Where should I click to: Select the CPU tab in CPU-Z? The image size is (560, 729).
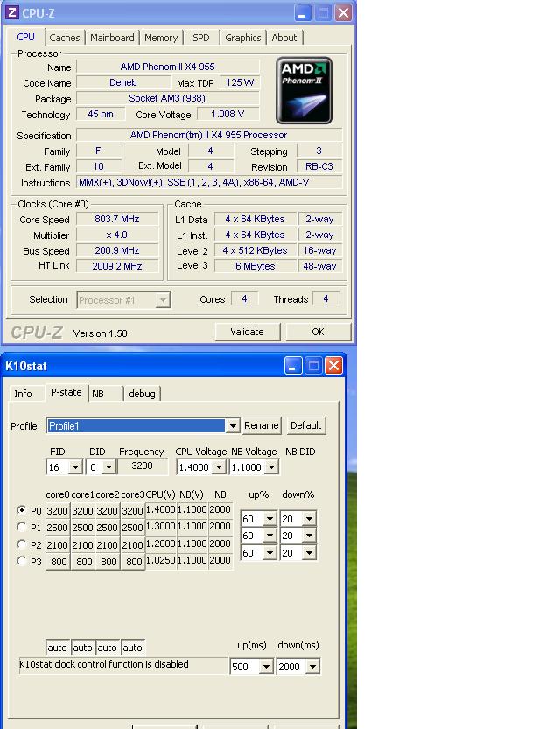point(25,37)
